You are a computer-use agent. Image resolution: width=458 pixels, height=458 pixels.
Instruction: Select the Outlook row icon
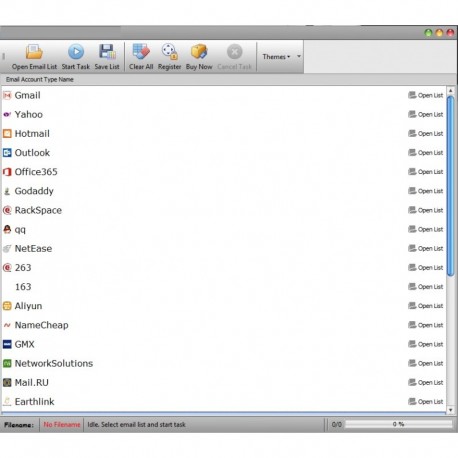(x=7, y=153)
